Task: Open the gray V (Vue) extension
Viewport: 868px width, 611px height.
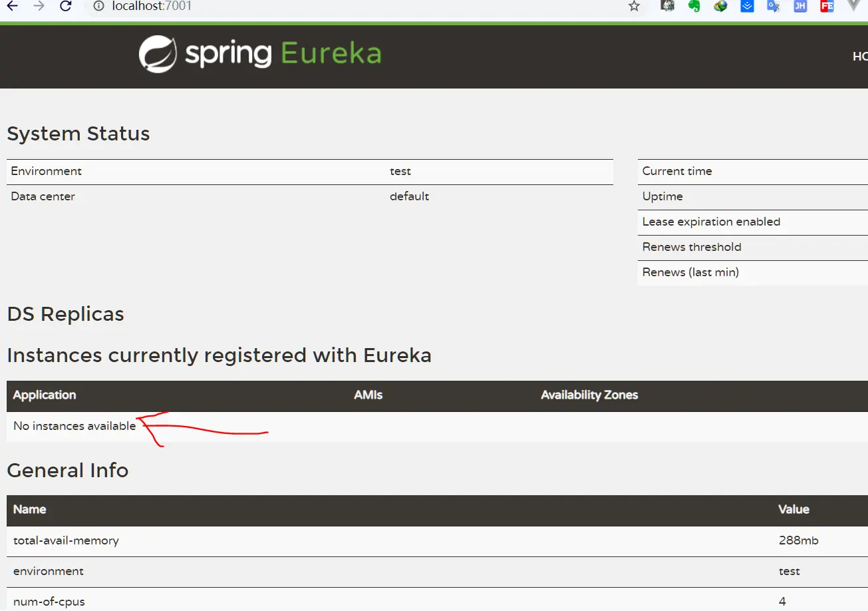Action: 854,5
